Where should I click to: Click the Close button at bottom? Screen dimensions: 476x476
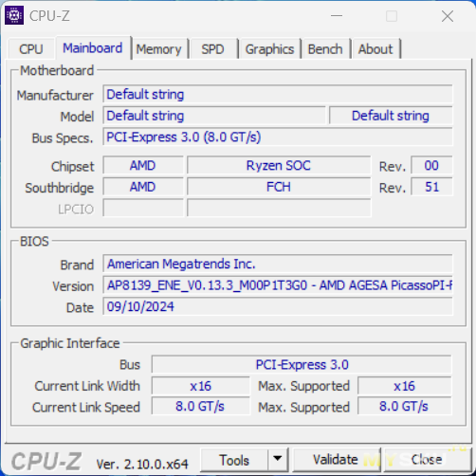[x=427, y=460]
